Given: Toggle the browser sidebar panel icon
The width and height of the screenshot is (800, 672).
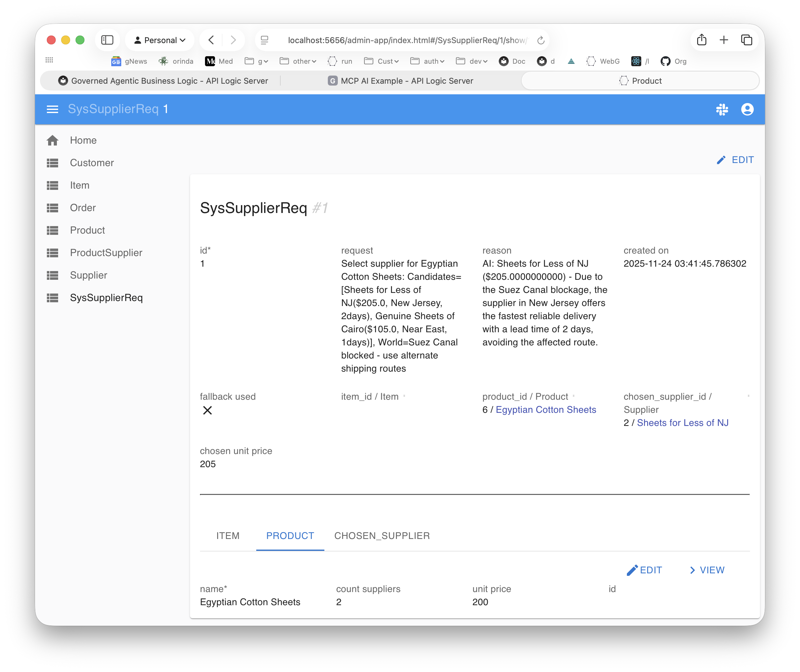Looking at the screenshot, I should [107, 40].
